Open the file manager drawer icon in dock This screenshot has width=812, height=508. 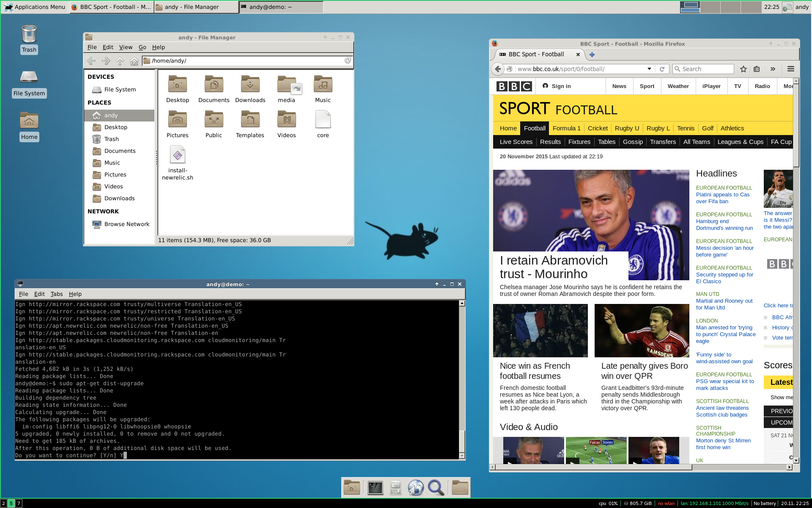tap(395, 488)
